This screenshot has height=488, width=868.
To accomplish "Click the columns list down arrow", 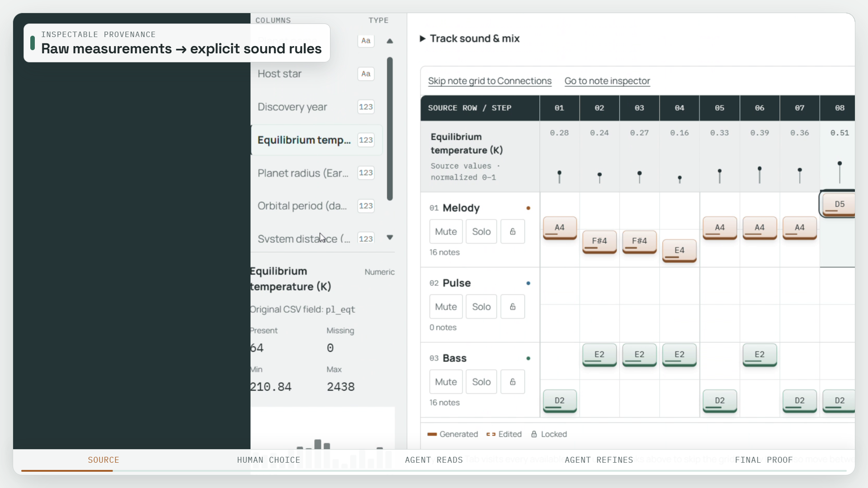I will click(390, 237).
